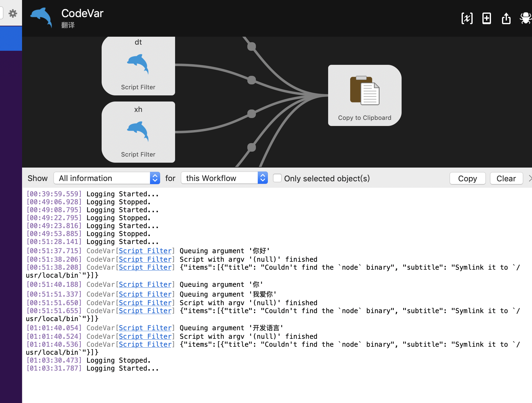This screenshot has height=403, width=532.
Task: Click the CodeVar workflow title
Action: tap(82, 13)
